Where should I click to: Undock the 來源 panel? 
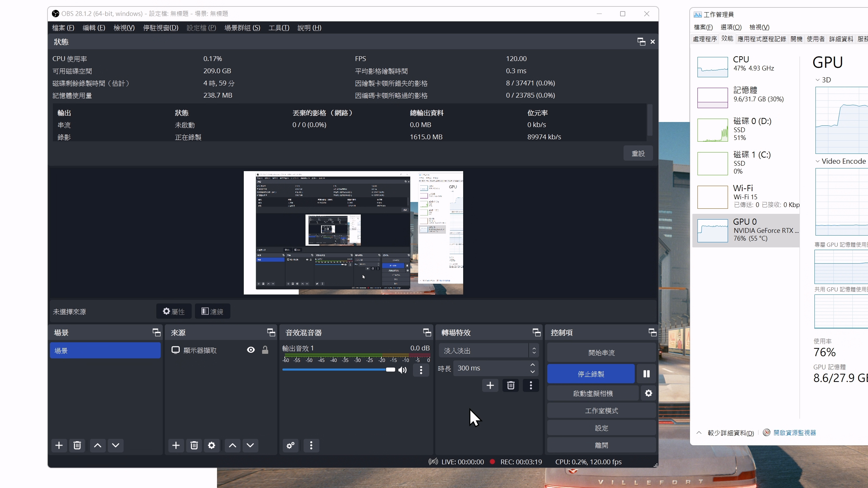(271, 332)
